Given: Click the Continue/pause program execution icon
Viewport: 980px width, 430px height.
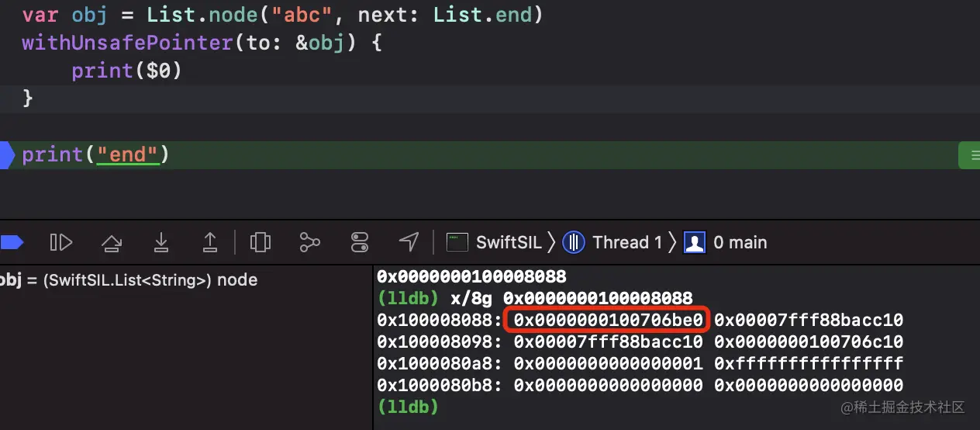Looking at the screenshot, I should click(60, 243).
